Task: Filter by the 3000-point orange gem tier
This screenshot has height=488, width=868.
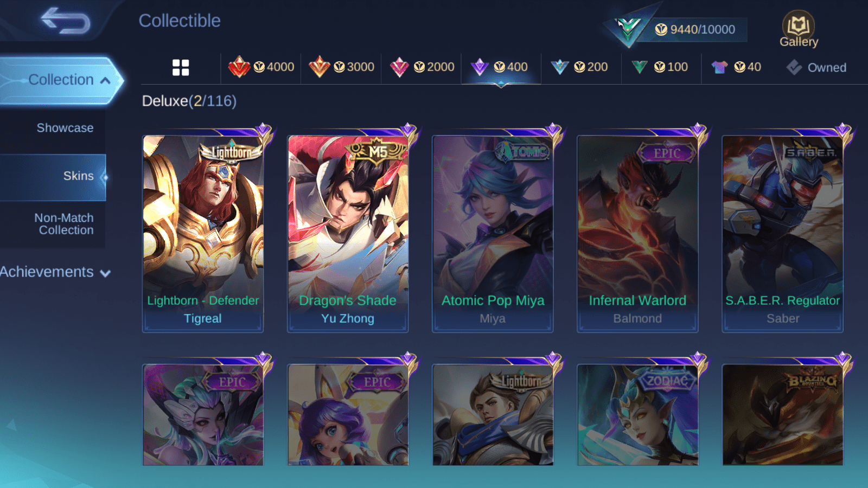Action: coord(342,67)
